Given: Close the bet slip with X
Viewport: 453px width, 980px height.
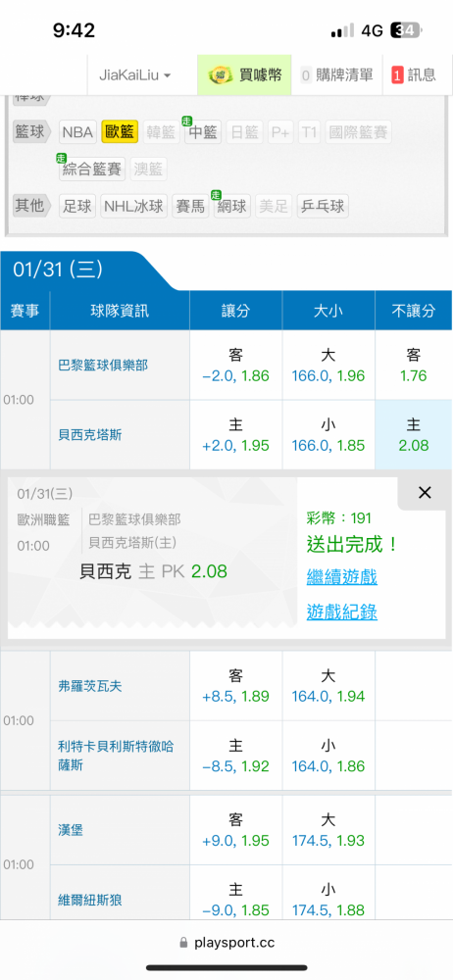Looking at the screenshot, I should coord(425,493).
